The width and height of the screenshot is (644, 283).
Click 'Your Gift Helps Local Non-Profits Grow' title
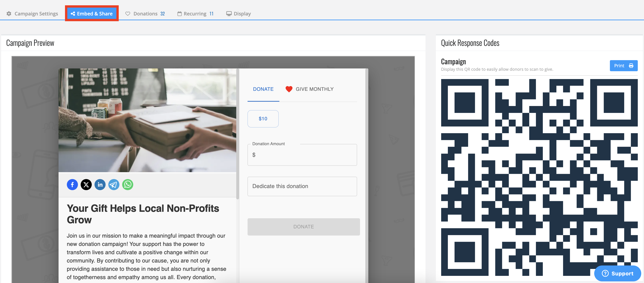coord(143,214)
